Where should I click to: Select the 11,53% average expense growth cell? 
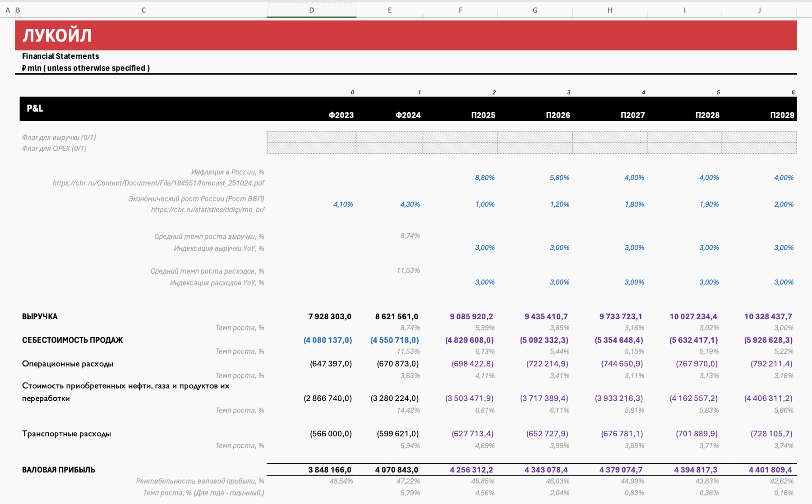[x=408, y=270]
